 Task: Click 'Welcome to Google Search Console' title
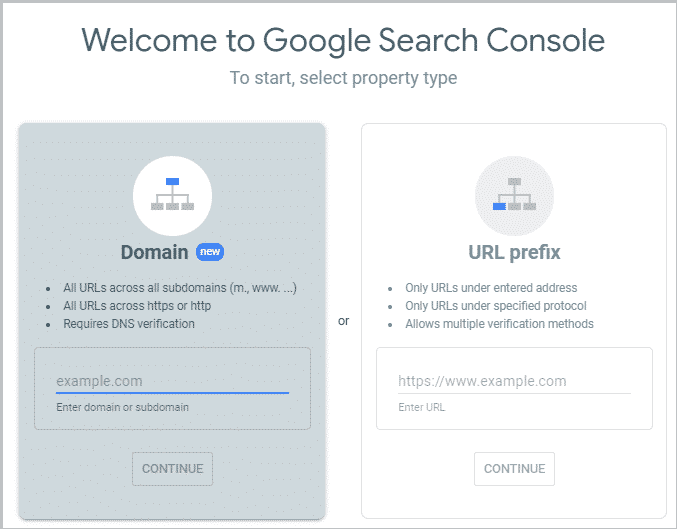[343, 41]
